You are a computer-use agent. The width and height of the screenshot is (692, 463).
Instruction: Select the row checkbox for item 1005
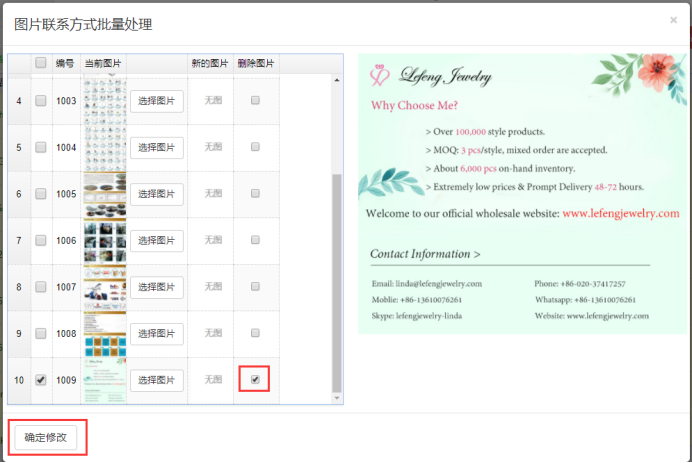41,194
